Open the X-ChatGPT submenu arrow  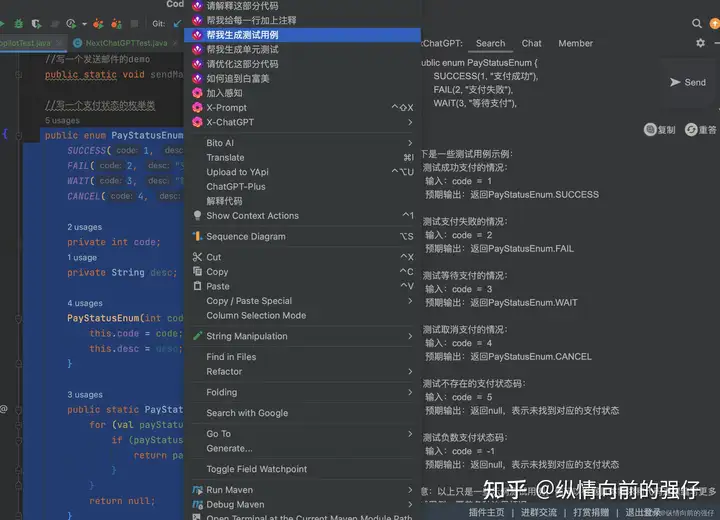[410, 122]
